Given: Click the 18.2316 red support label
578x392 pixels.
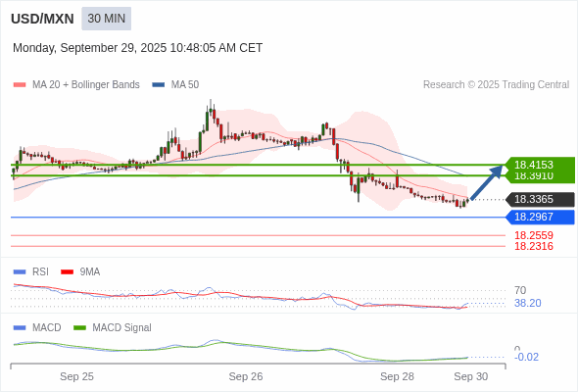Looking at the screenshot, I should point(534,246).
